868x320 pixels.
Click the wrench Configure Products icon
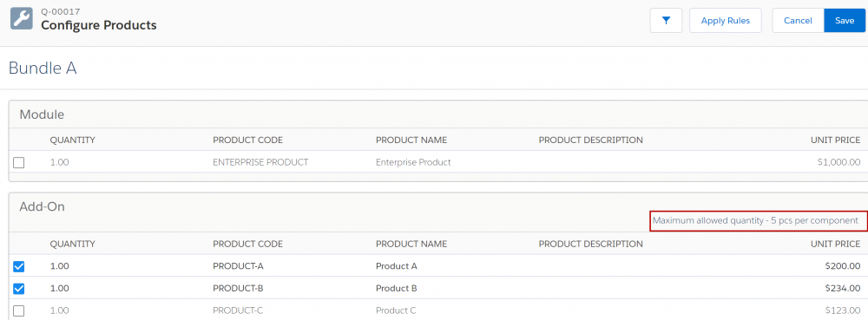pyautogui.click(x=22, y=20)
